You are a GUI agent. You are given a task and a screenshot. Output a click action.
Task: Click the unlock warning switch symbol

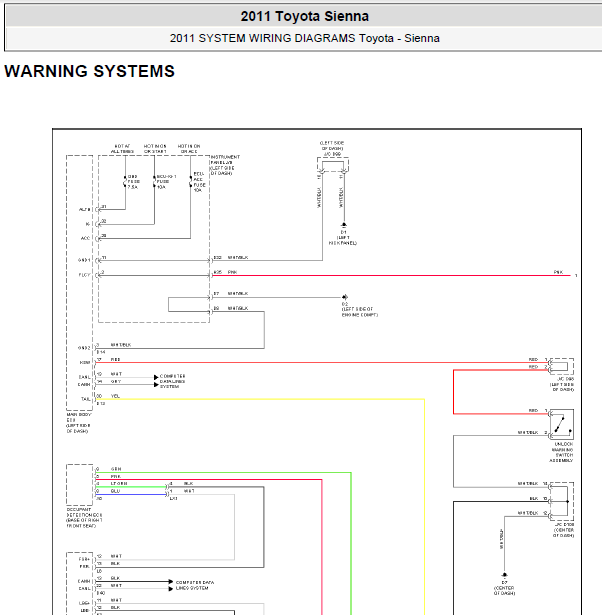pyautogui.click(x=562, y=425)
